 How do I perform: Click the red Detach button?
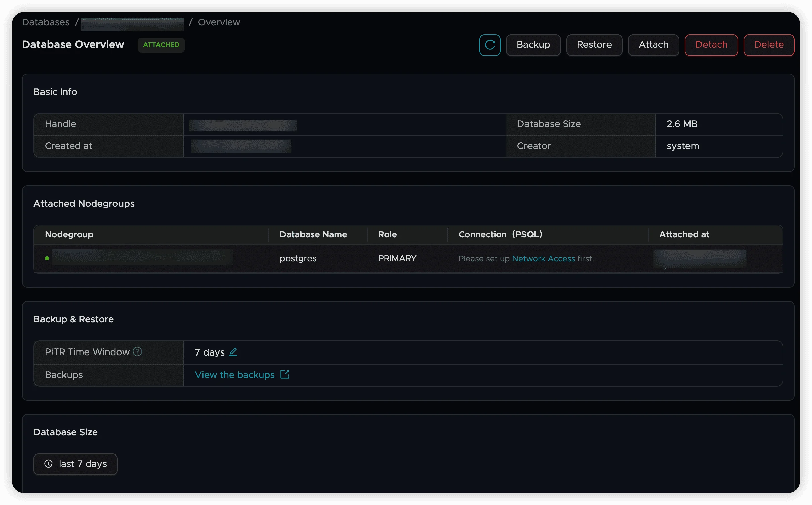pos(711,45)
